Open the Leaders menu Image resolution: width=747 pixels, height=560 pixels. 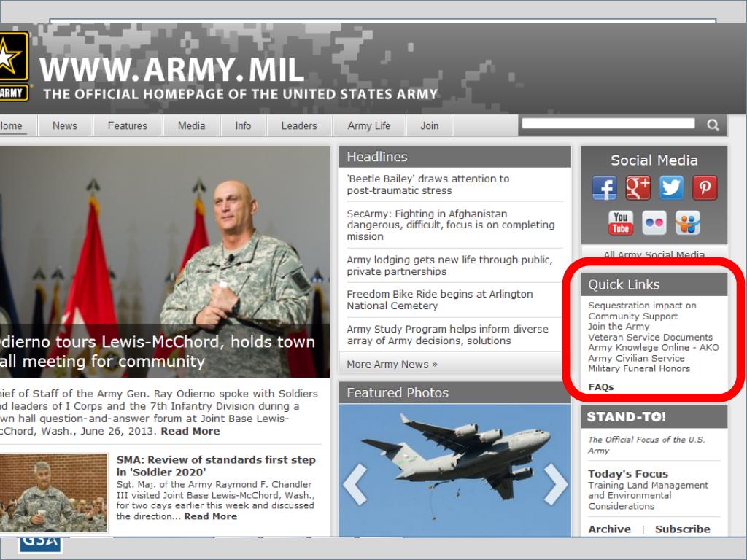point(299,125)
